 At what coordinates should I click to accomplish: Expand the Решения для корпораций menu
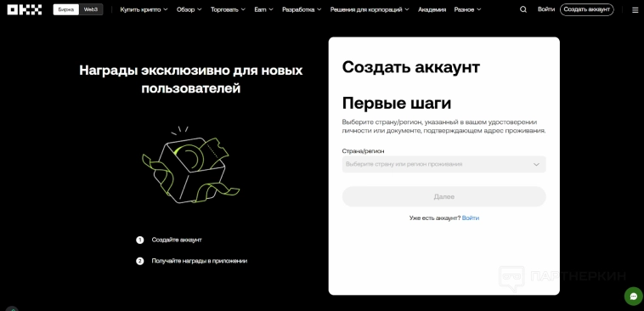pos(370,9)
